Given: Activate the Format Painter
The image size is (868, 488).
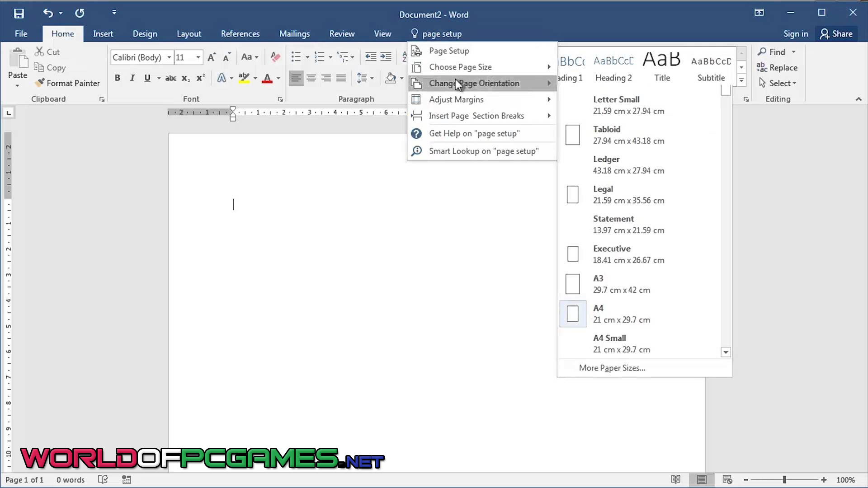Looking at the screenshot, I should point(67,83).
